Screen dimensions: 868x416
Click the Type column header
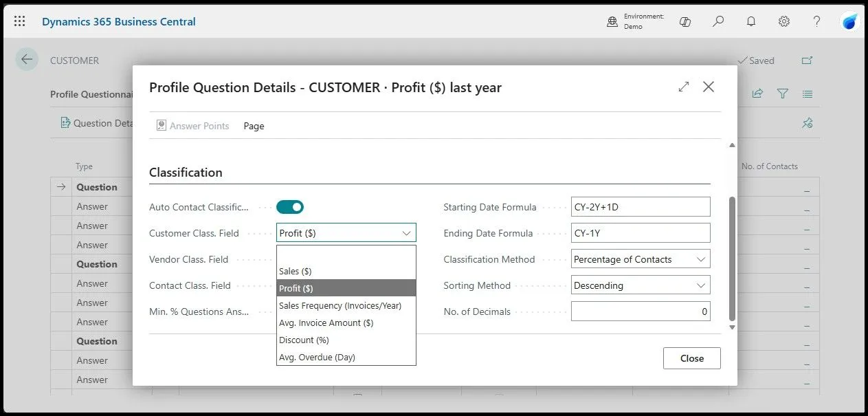click(x=84, y=166)
